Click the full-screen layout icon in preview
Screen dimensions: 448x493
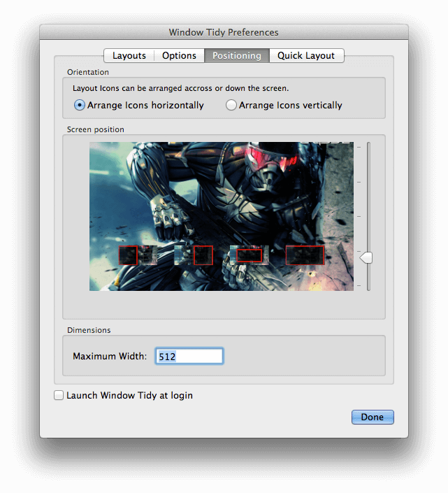click(305, 255)
